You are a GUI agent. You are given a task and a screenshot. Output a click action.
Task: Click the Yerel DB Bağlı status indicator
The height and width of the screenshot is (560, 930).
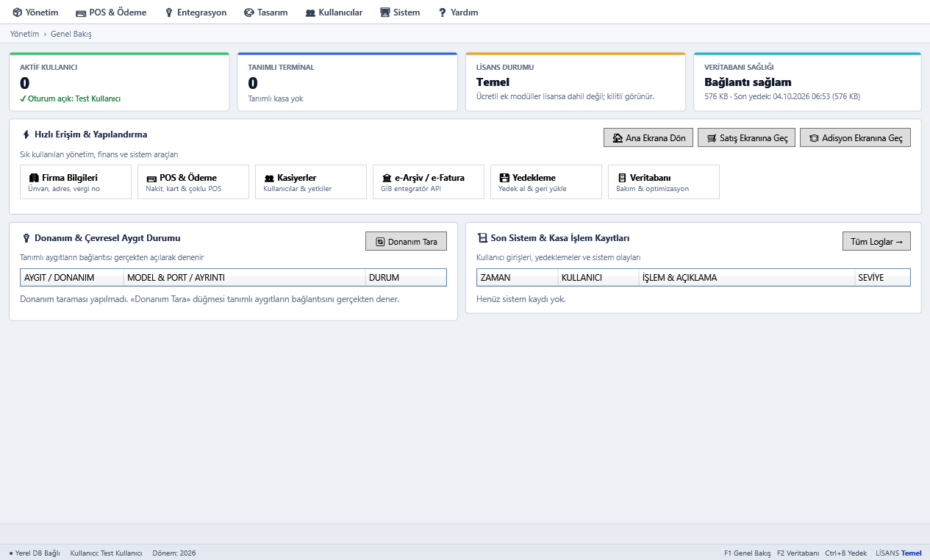(34, 553)
